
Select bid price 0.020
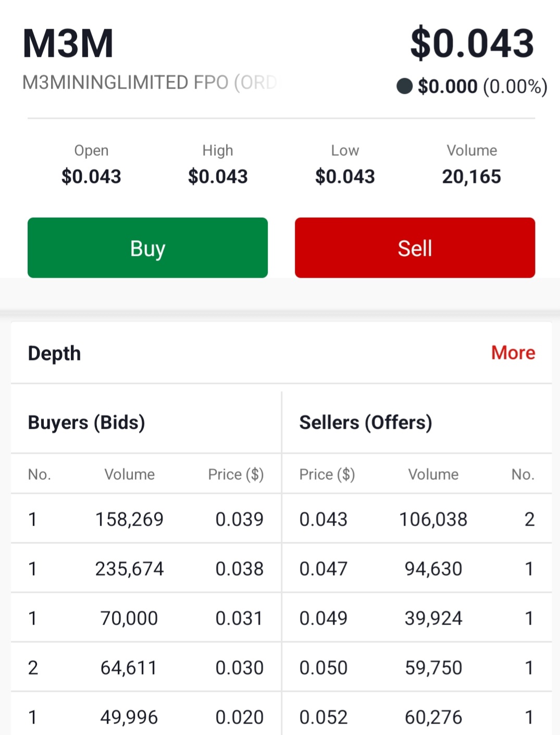(x=240, y=717)
